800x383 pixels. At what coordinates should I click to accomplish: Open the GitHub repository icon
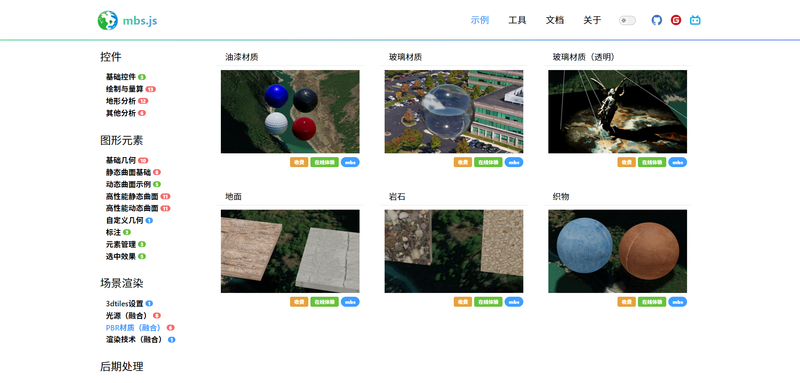(657, 20)
